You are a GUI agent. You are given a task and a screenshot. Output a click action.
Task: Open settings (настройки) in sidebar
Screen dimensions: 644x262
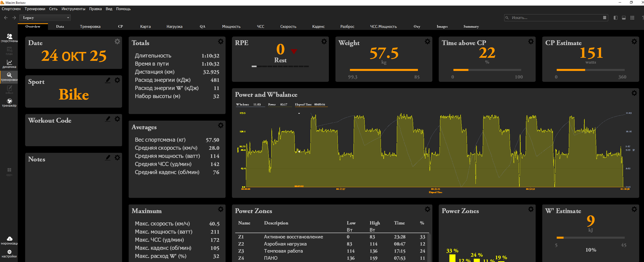pos(9,253)
